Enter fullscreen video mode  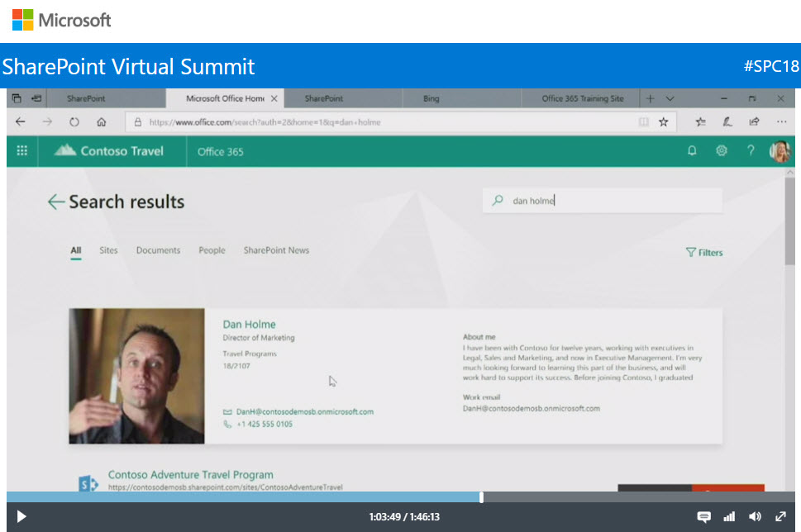780,516
